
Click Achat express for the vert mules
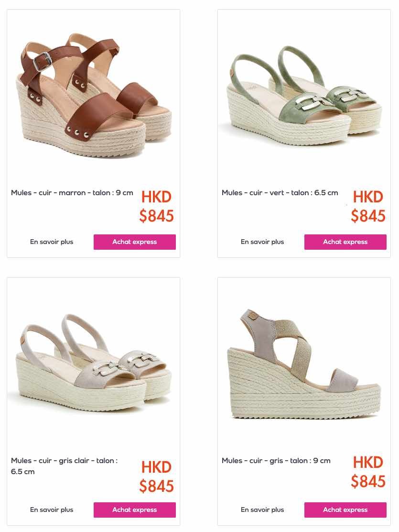tap(345, 242)
